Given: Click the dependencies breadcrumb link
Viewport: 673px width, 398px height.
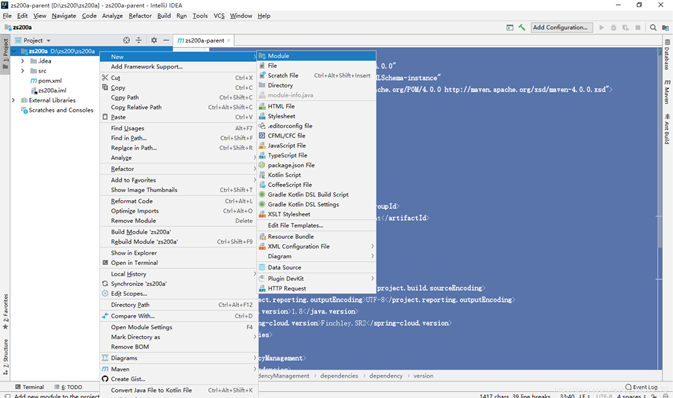Looking at the screenshot, I should coord(339,376).
